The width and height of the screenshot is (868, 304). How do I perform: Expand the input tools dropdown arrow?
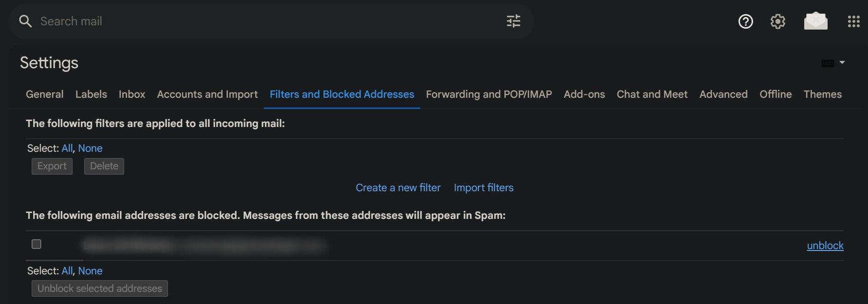pyautogui.click(x=842, y=62)
